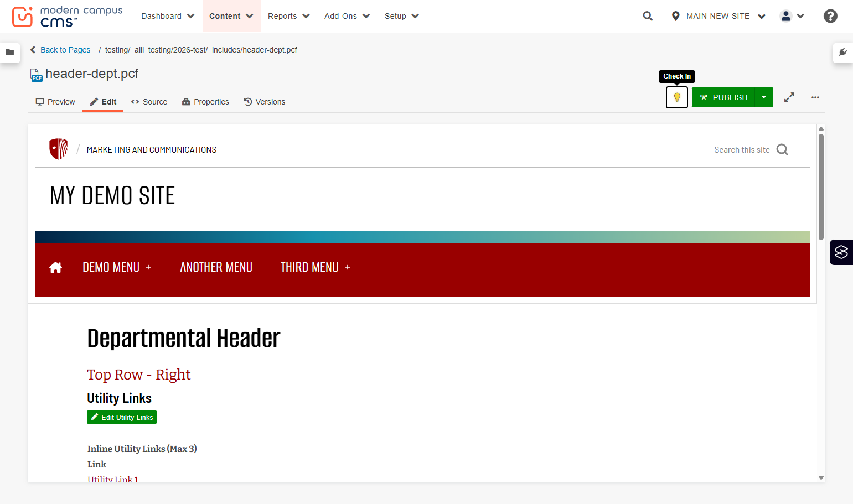Open the help question mark icon
The image size is (853, 504).
pyautogui.click(x=830, y=16)
